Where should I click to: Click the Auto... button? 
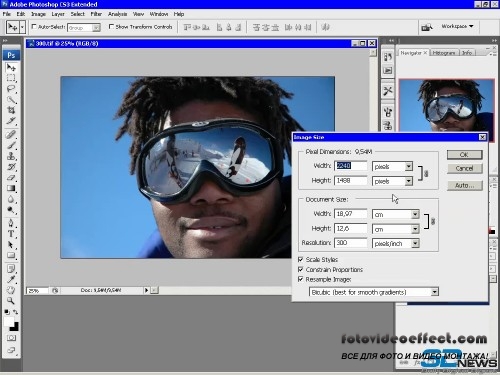[464, 185]
